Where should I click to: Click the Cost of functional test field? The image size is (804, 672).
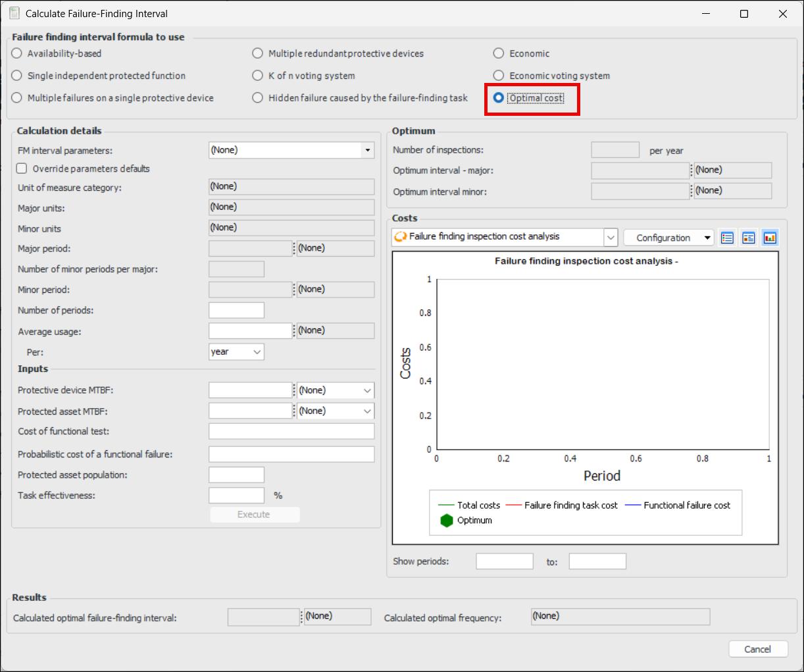[x=291, y=432]
